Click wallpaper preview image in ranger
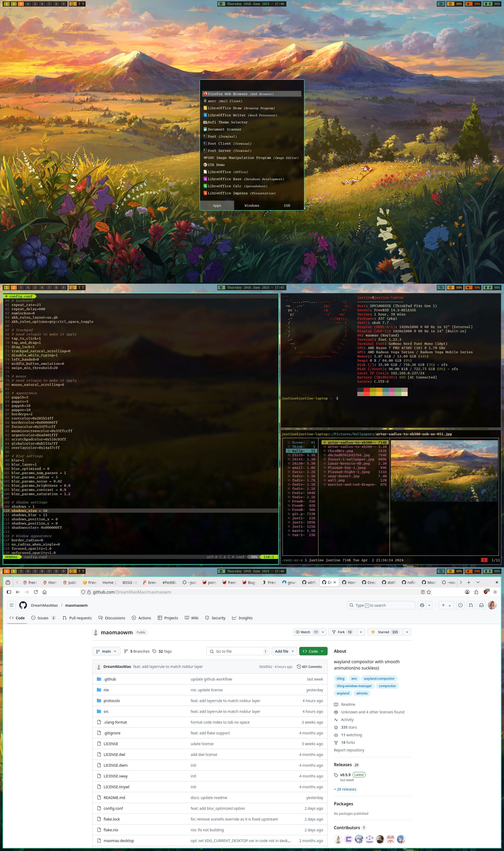 click(x=445, y=470)
